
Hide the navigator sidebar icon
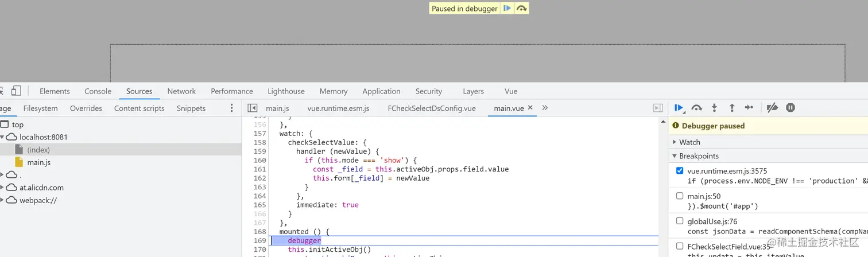click(252, 108)
